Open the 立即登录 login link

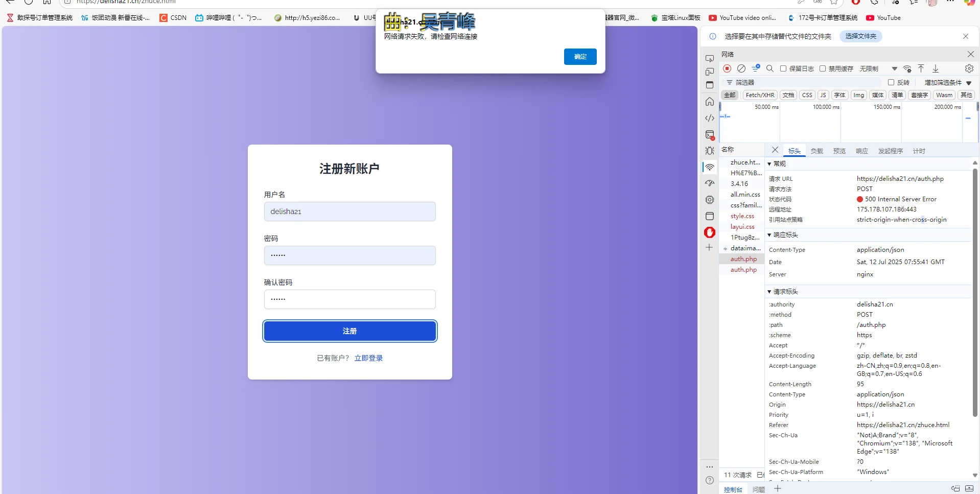(x=369, y=358)
